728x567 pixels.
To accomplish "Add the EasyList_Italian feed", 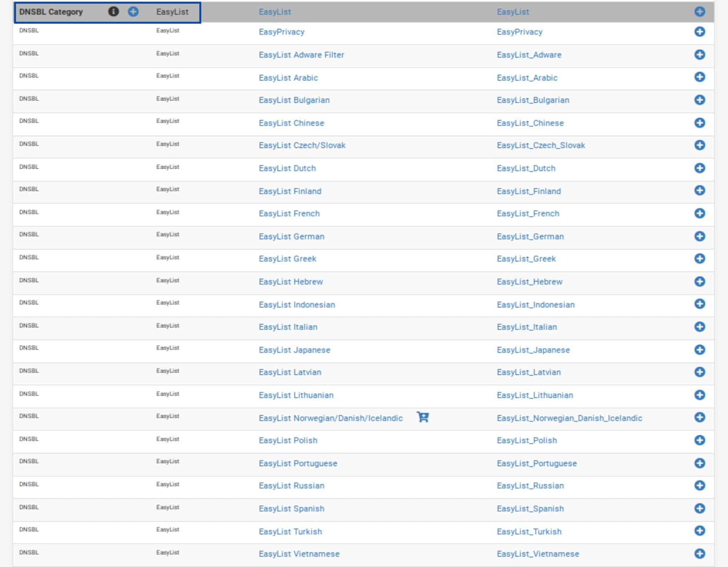I will pos(699,327).
